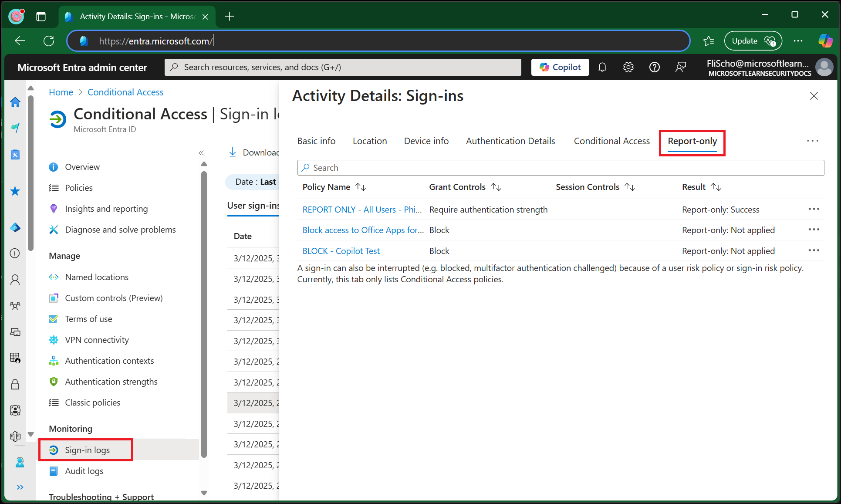Screen dimensions: 841x504
Task: Click the Users person icon in sidebar
Action: (x=15, y=279)
